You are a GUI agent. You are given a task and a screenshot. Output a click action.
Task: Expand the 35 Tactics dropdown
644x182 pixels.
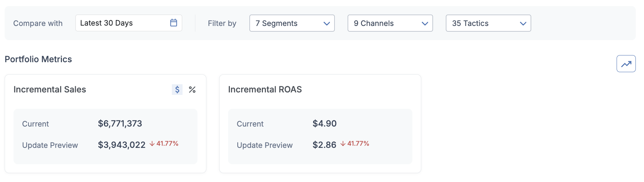(x=488, y=23)
